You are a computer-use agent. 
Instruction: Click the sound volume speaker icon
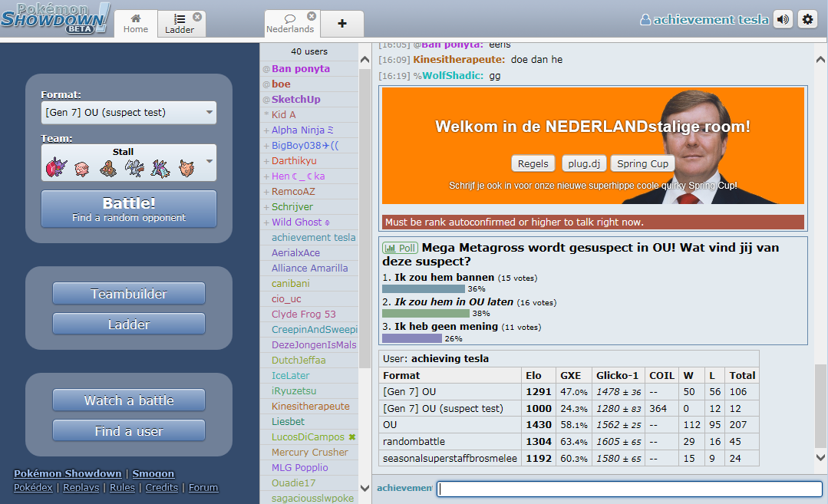coord(783,19)
